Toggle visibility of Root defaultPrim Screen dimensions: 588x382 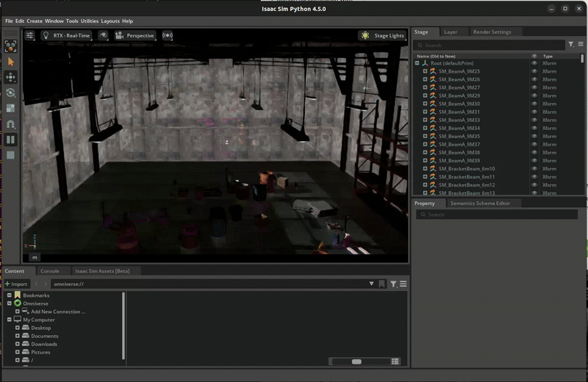click(534, 63)
